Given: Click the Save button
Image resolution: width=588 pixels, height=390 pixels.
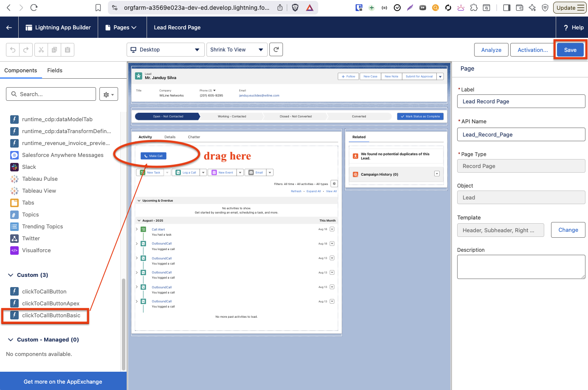Looking at the screenshot, I should 570,50.
